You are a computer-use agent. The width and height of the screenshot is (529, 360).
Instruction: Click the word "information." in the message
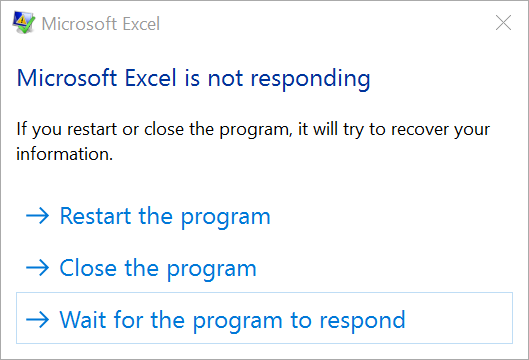pos(64,154)
